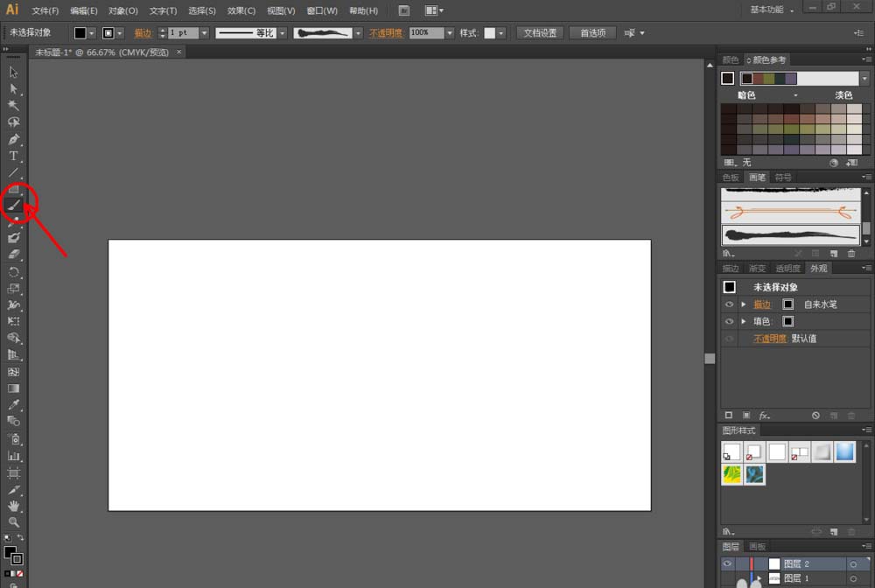Select the Magic Wand tool
The height and width of the screenshot is (588, 875).
pos(13,106)
